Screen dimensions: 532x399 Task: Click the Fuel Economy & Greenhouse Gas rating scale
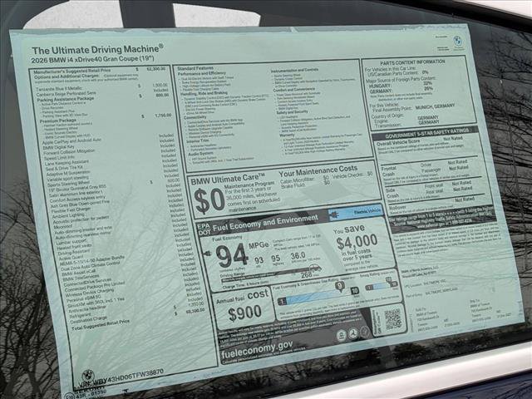coord(318,296)
